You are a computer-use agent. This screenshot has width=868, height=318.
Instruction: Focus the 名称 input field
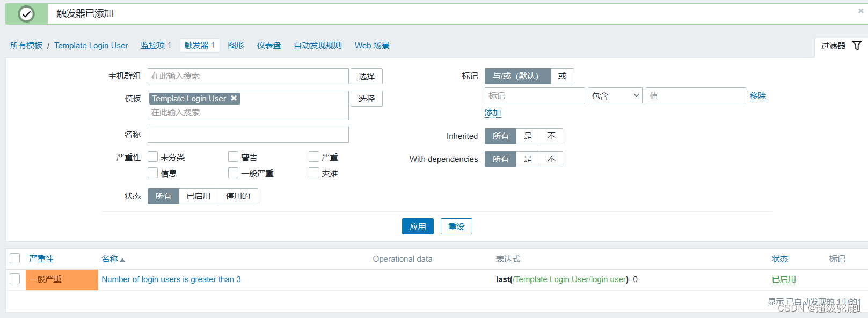coord(248,135)
